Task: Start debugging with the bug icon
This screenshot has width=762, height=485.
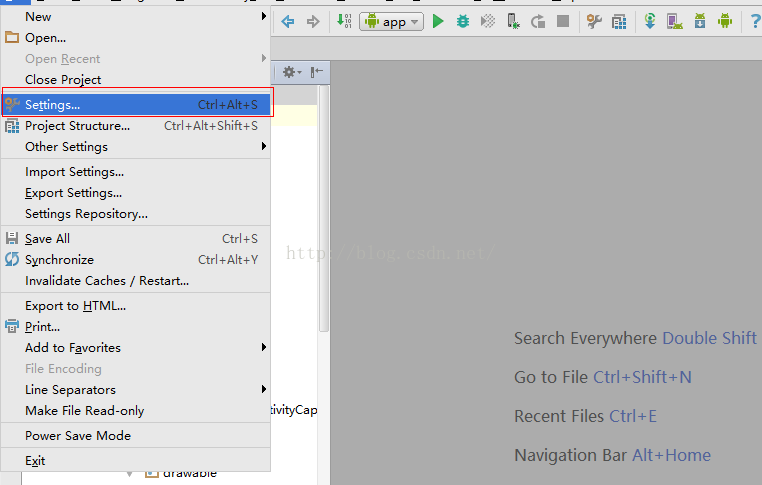Action: tap(463, 21)
